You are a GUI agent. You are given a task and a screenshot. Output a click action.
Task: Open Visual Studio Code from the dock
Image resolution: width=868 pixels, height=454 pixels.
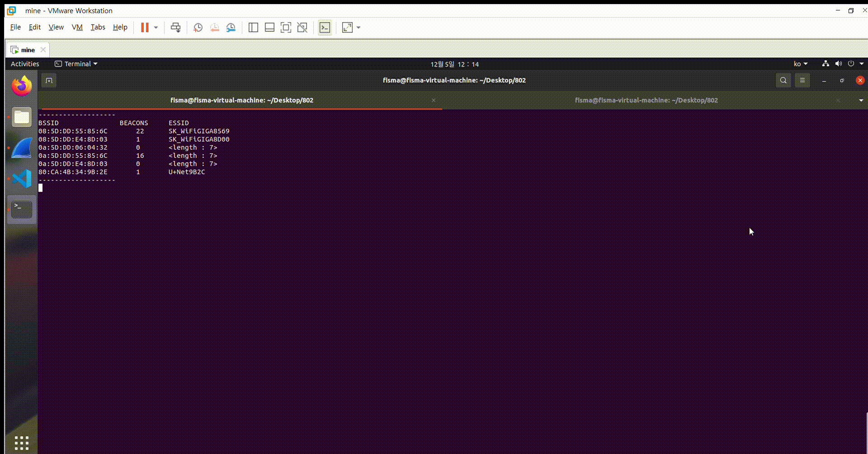(x=21, y=178)
